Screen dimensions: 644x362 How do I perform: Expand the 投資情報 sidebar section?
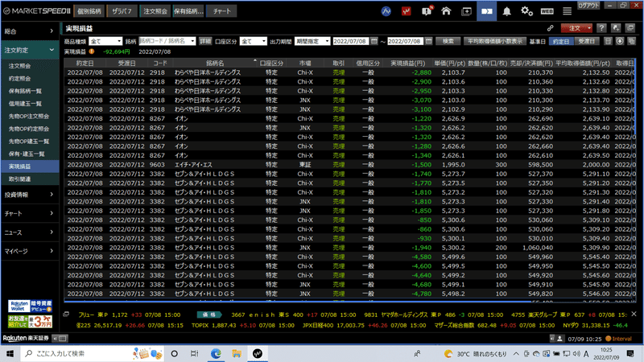click(29, 195)
